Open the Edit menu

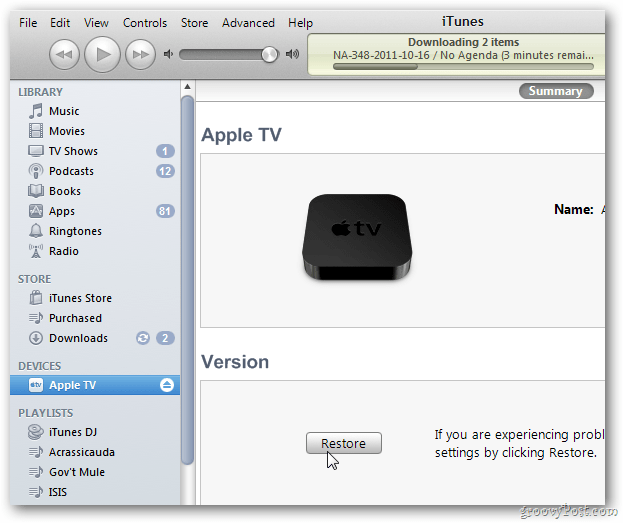pos(60,23)
